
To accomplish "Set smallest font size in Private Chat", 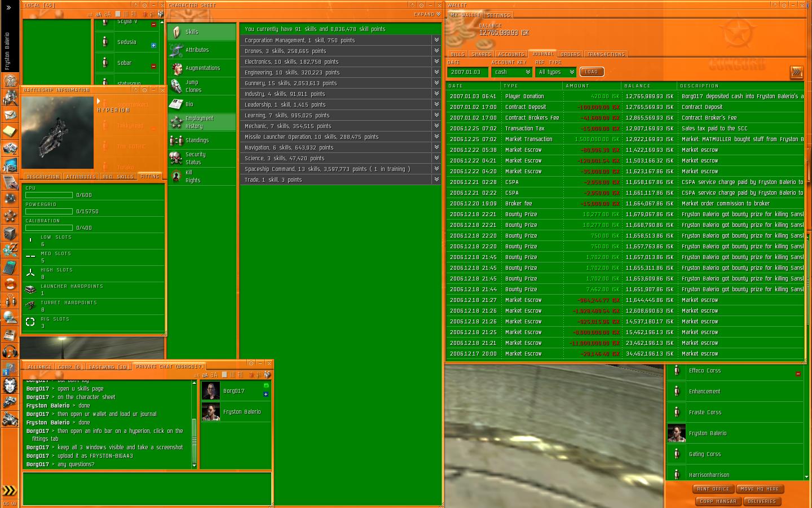I will point(197,375).
